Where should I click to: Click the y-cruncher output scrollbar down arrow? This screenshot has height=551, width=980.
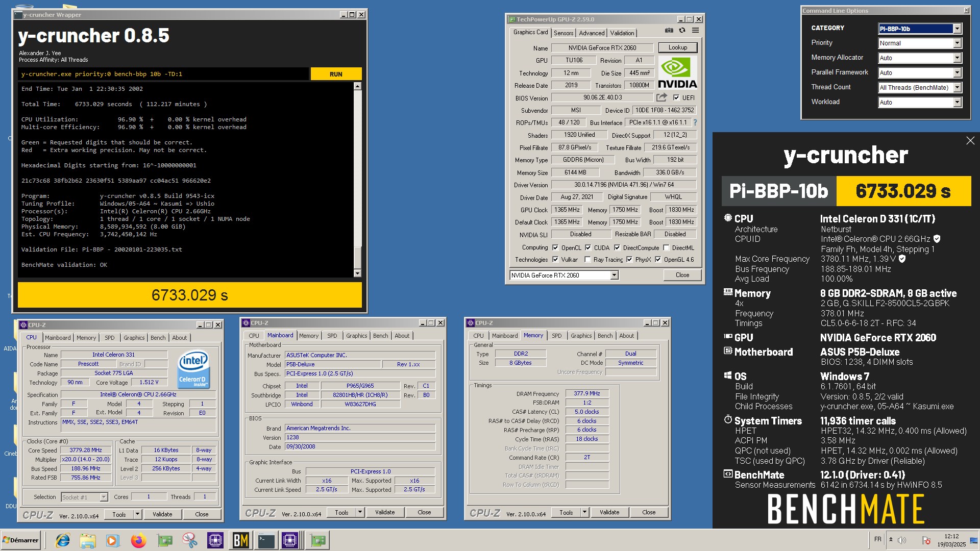click(357, 273)
